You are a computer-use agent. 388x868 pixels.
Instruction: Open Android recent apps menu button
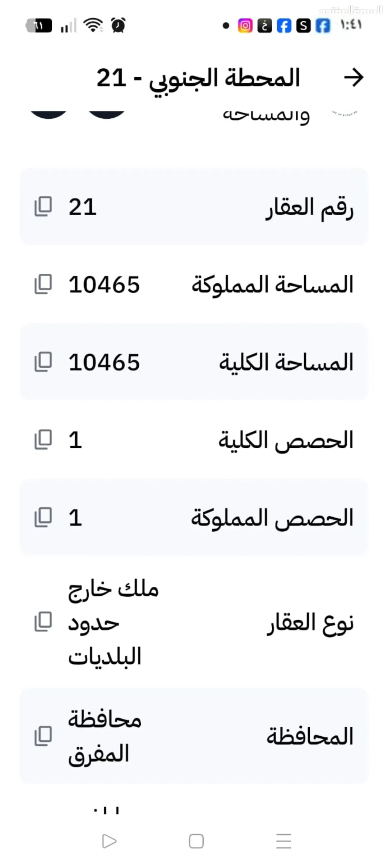point(283,841)
